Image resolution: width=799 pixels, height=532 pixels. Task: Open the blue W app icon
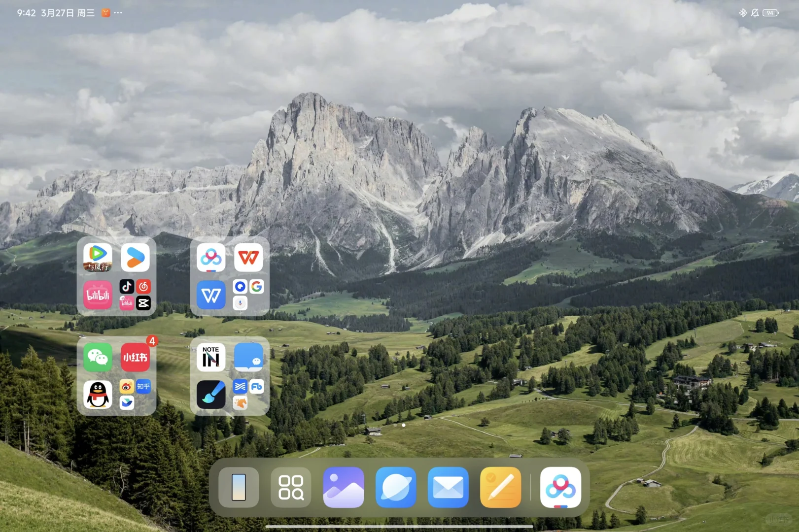211,296
